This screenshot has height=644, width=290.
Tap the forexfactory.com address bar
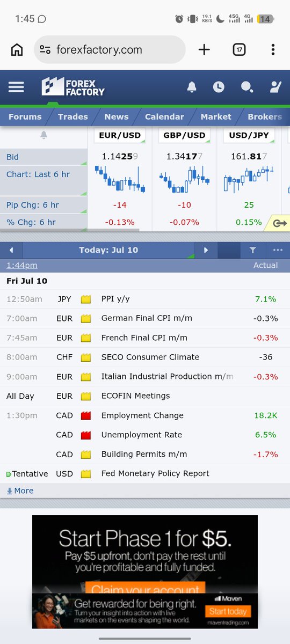(x=110, y=50)
